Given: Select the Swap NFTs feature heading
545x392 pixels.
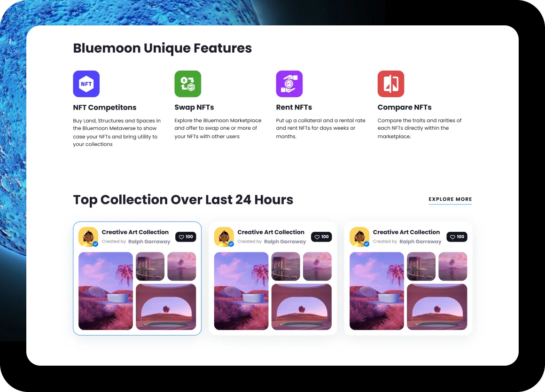Looking at the screenshot, I should [194, 107].
